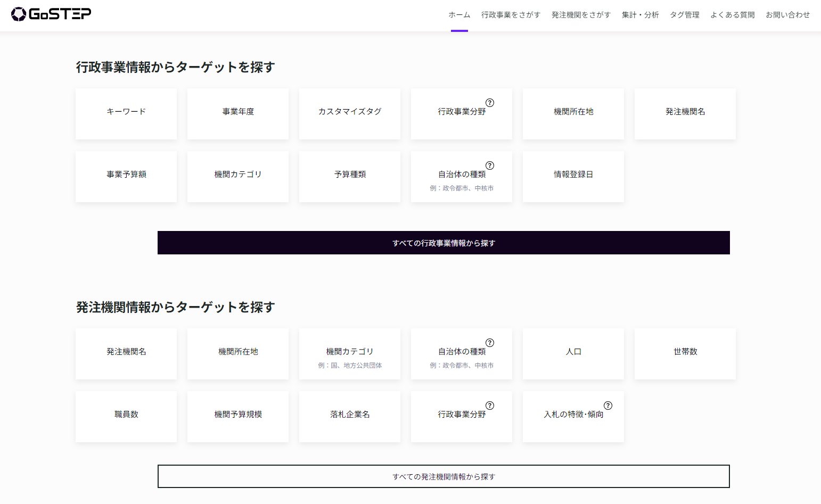
Task: Navigate to 集計・分析
Action: tap(640, 14)
